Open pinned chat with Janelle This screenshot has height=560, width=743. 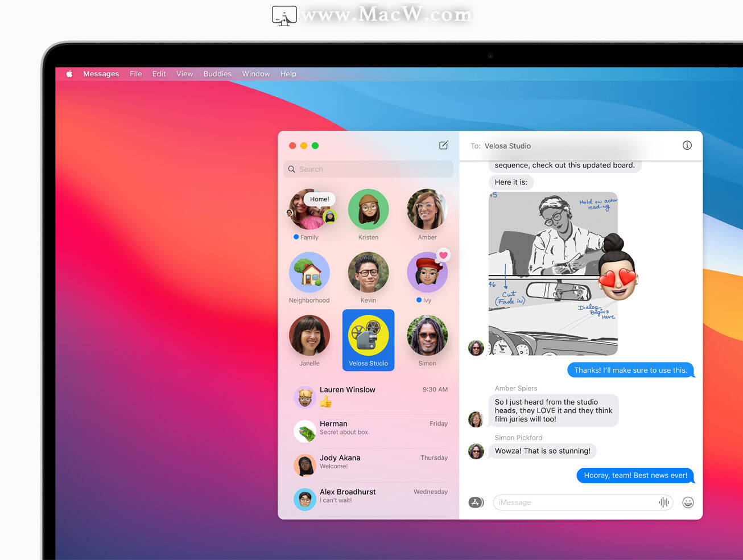pos(309,340)
